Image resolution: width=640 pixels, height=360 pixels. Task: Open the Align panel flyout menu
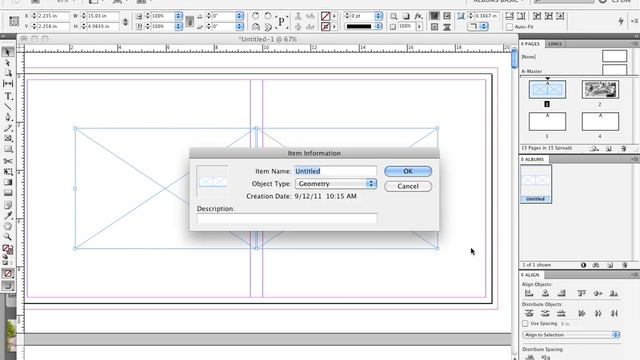point(635,275)
